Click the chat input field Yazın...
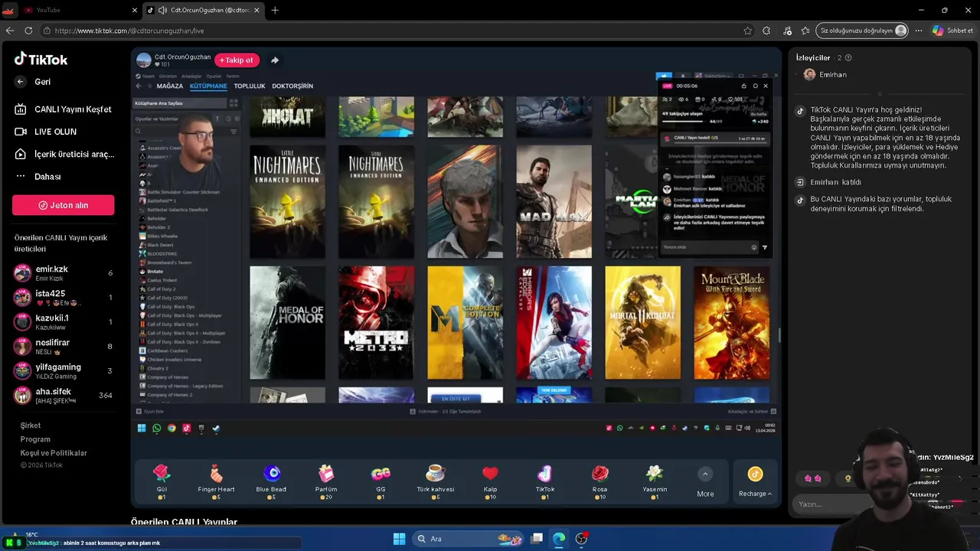The width and height of the screenshot is (980, 551). pos(831,504)
